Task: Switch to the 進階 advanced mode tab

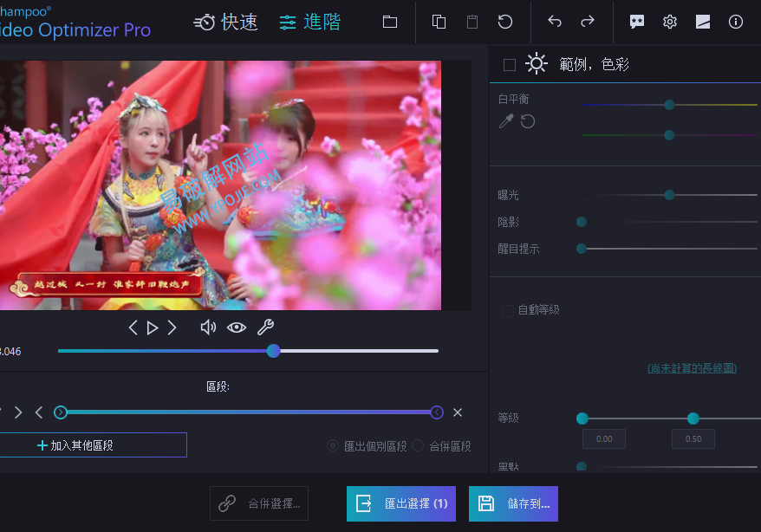Action: click(310, 23)
